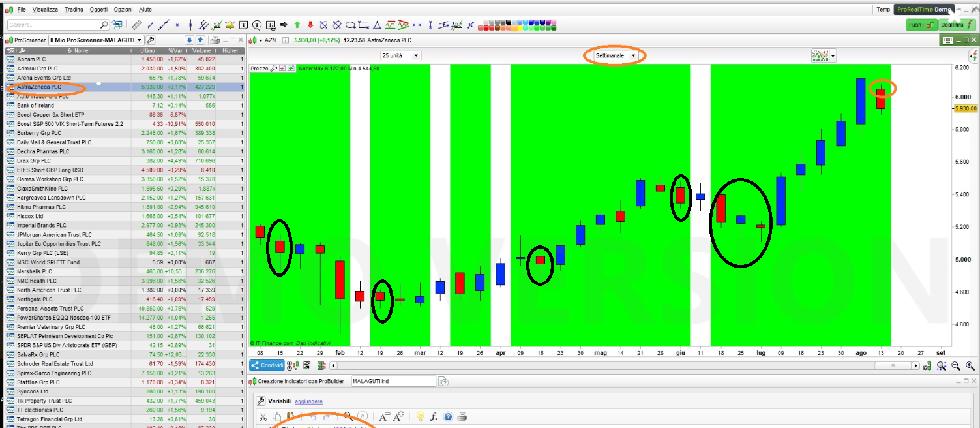
Task: Open the Prezzo wrench settings icon
Action: coord(274,68)
